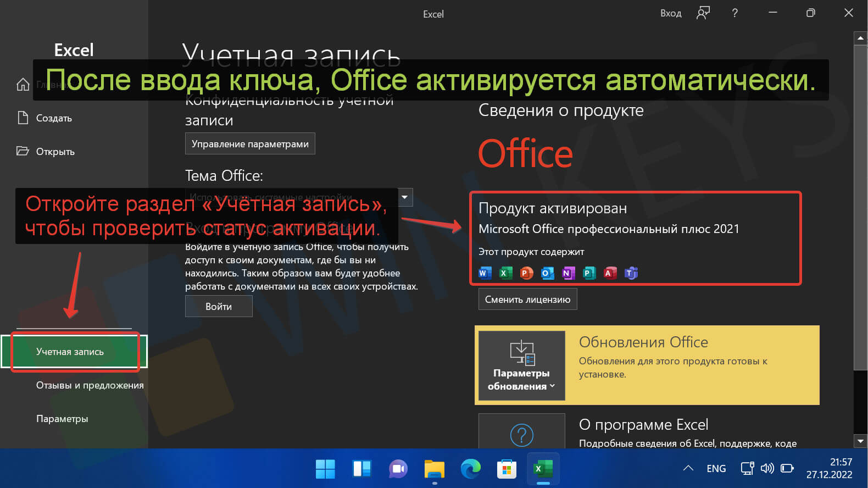Click the Teams icon in product list
The width and height of the screenshot is (868, 488).
(x=631, y=273)
